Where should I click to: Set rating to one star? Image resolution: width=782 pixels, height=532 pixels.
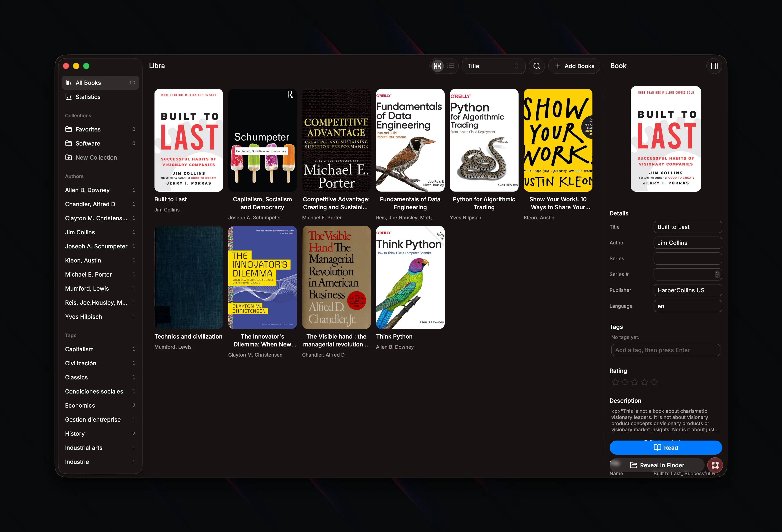click(x=615, y=382)
